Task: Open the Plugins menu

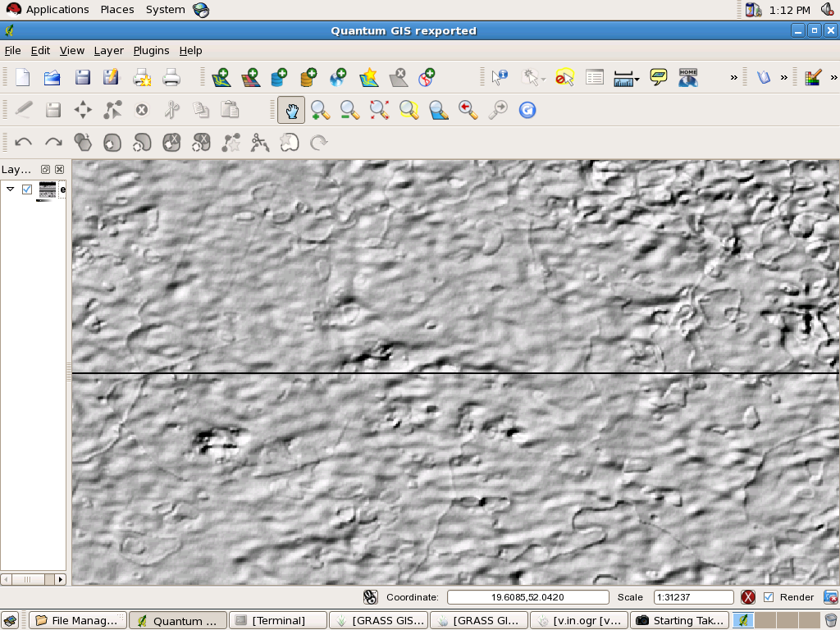Action: click(x=151, y=51)
